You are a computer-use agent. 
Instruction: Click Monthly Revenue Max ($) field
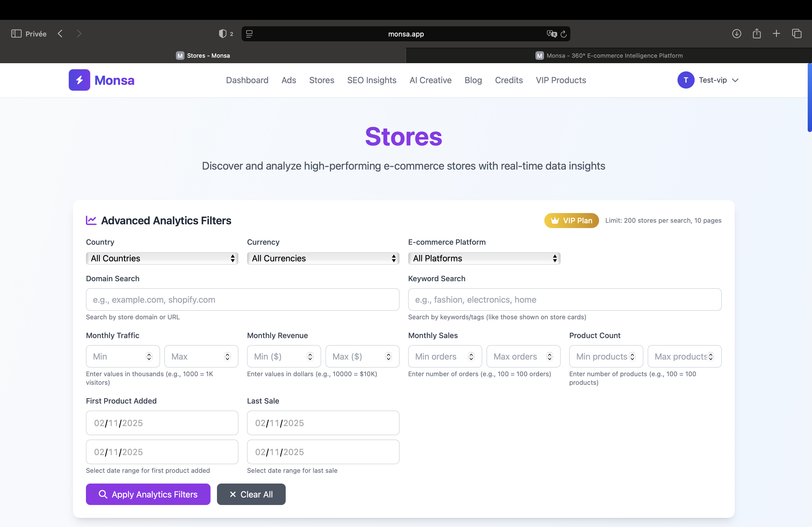coord(362,356)
